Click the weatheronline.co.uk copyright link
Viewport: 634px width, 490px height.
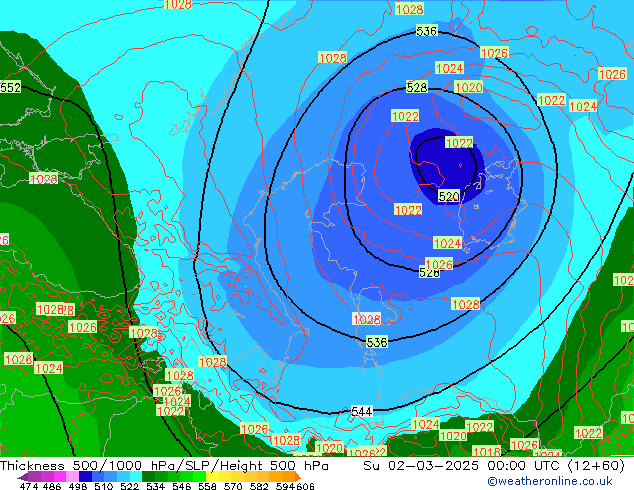coord(549,481)
